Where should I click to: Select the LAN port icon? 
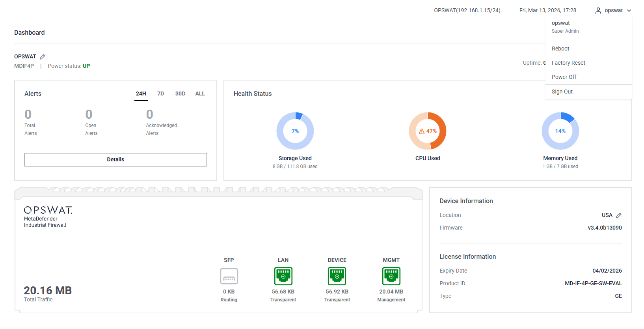283,276
